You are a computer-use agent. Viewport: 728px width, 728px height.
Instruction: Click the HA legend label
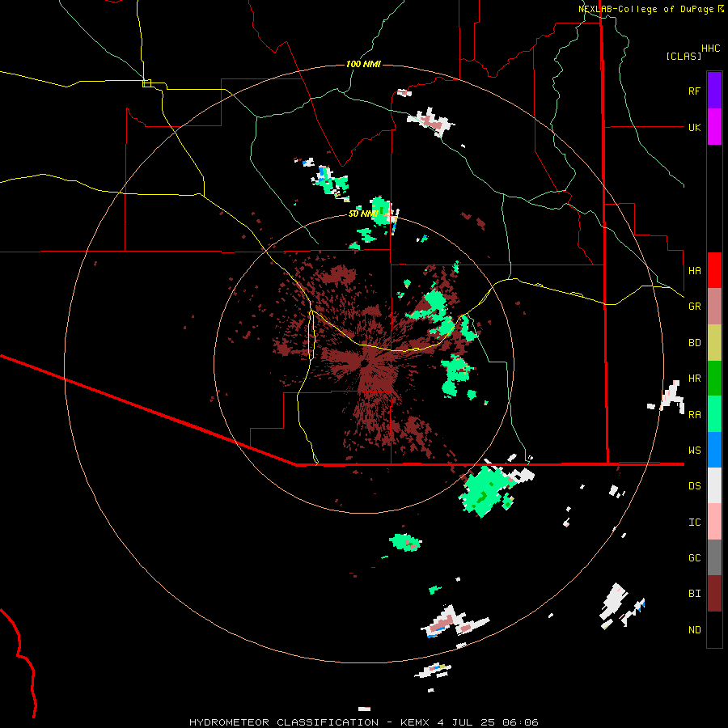[x=694, y=270]
